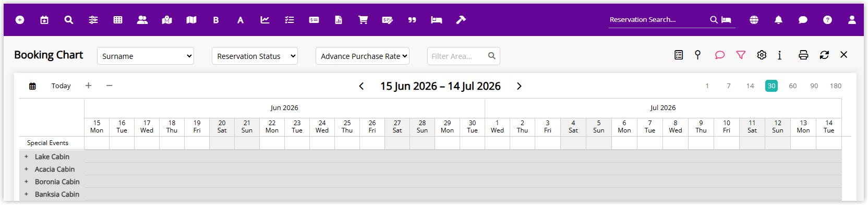Expand the Boronia Cabin category
Image resolution: width=868 pixels, height=205 pixels.
coord(26,182)
